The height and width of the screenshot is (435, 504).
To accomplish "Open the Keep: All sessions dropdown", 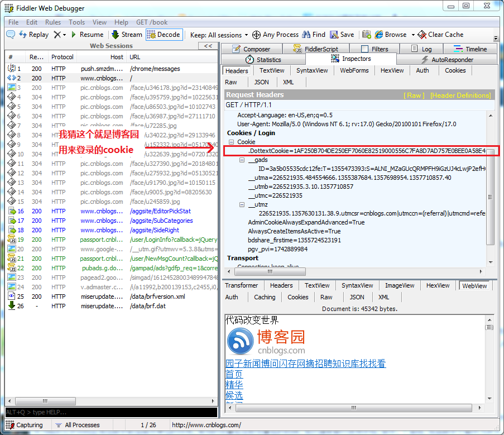I will (219, 35).
